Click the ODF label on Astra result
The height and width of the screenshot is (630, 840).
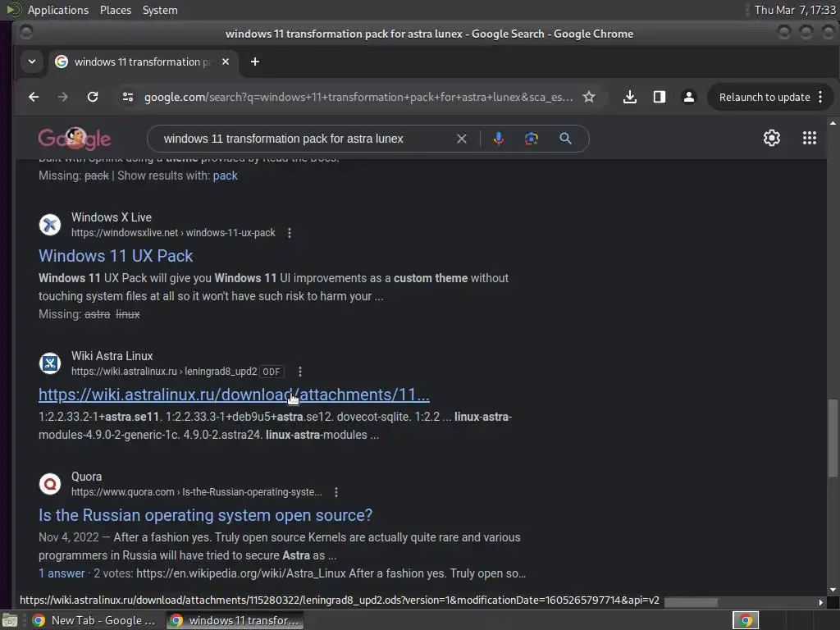[x=271, y=372]
